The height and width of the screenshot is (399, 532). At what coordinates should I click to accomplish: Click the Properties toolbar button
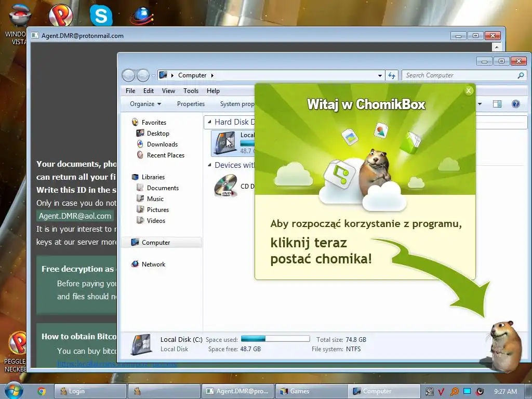click(x=191, y=104)
